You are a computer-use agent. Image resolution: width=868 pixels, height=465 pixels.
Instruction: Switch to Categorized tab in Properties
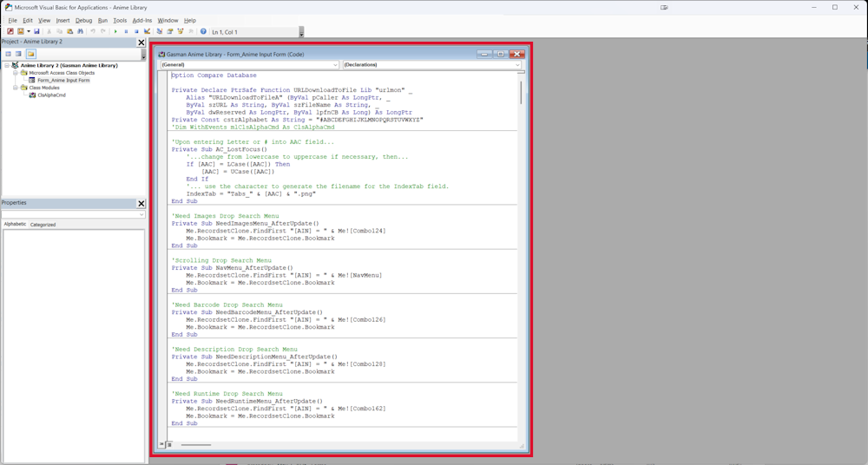click(x=43, y=225)
